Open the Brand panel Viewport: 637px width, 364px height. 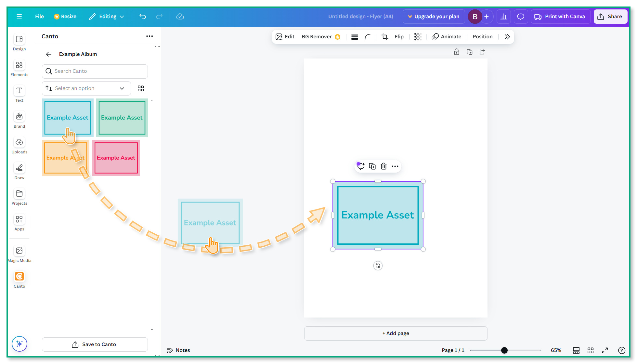tap(19, 119)
